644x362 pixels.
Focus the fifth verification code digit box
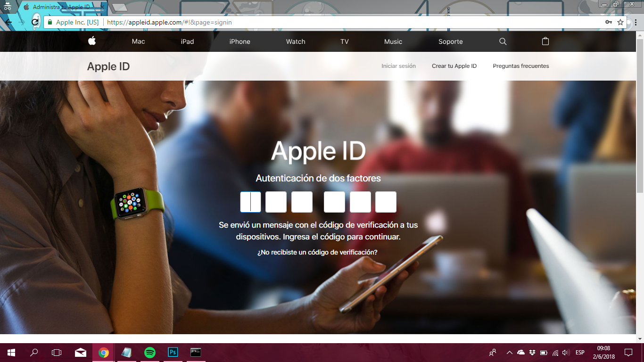[x=360, y=202]
